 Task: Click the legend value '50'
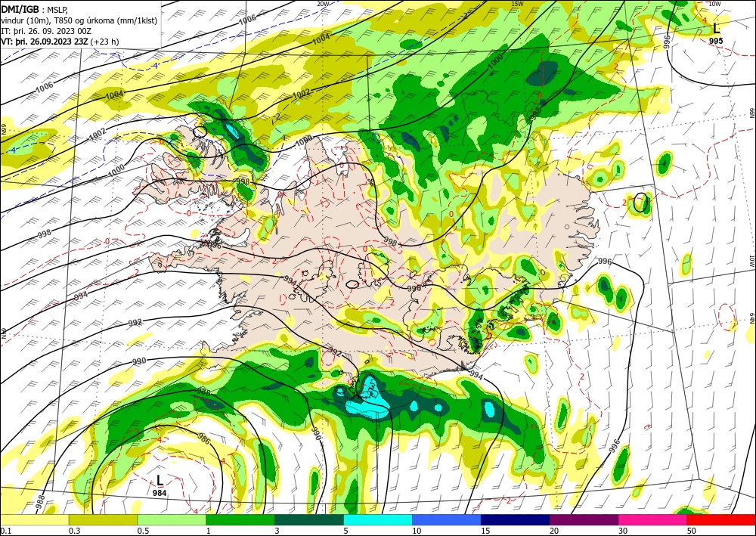point(692,531)
